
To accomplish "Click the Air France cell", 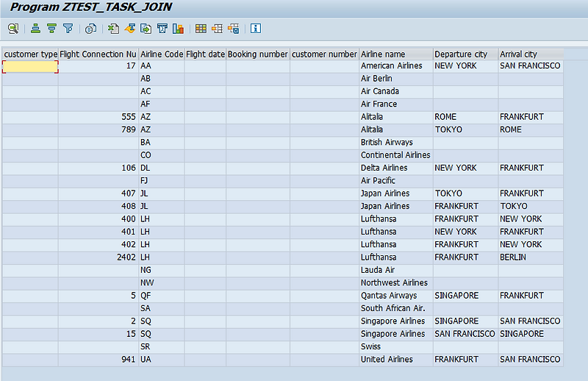I will [x=396, y=104].
